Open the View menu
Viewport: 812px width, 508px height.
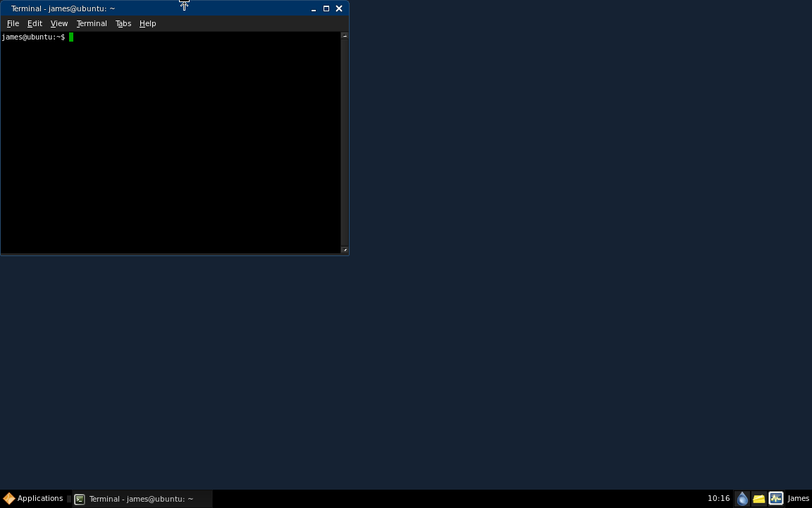(x=59, y=23)
